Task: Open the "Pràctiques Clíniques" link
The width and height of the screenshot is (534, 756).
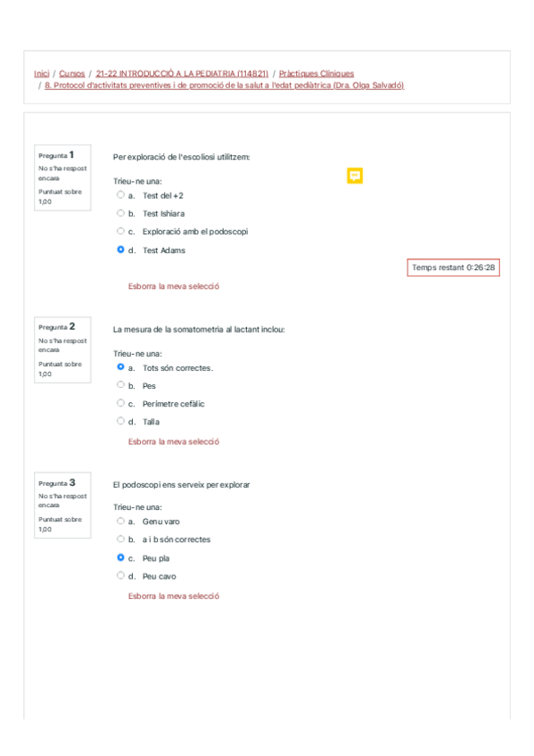Action: [x=315, y=74]
